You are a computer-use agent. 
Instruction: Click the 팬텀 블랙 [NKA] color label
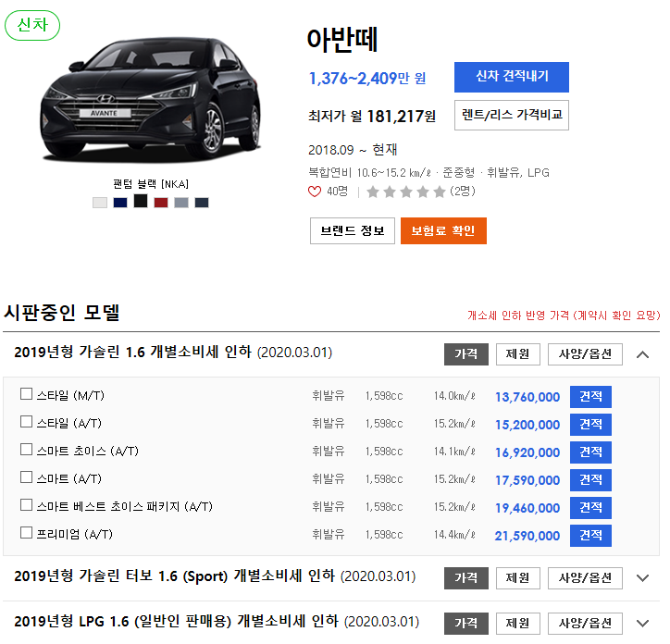click(x=151, y=184)
